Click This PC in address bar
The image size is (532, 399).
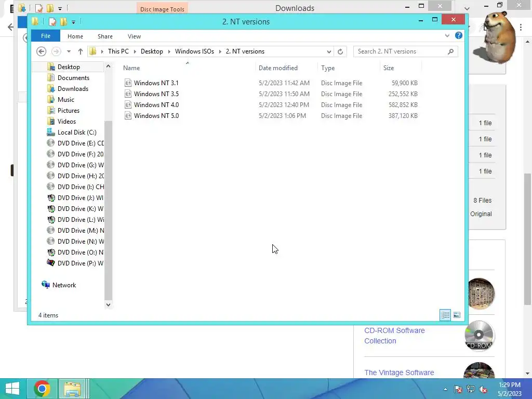pos(118,51)
